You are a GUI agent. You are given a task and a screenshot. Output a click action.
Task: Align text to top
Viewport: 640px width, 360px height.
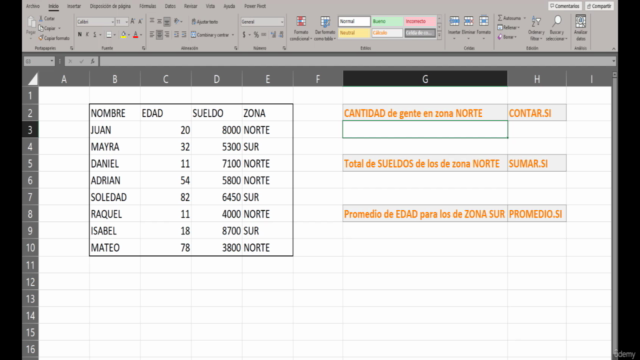[152, 21]
